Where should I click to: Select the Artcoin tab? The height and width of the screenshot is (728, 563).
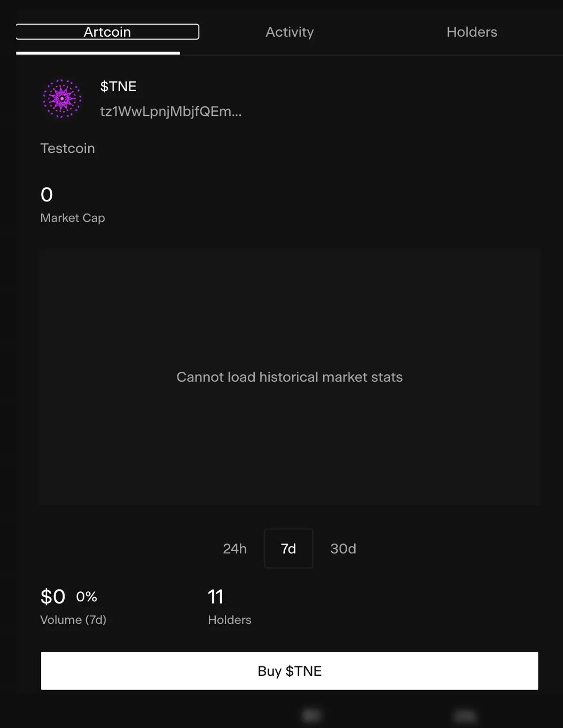point(107,32)
